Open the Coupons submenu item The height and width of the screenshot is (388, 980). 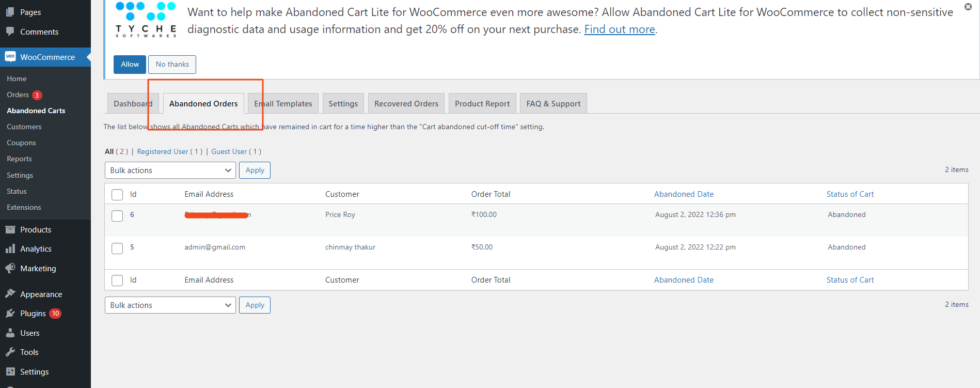point(21,143)
